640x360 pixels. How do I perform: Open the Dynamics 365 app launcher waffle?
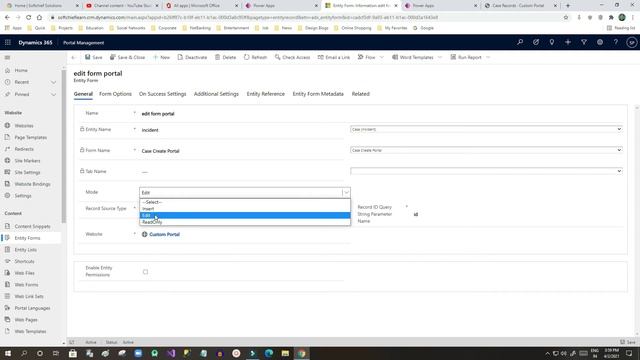coord(8,42)
